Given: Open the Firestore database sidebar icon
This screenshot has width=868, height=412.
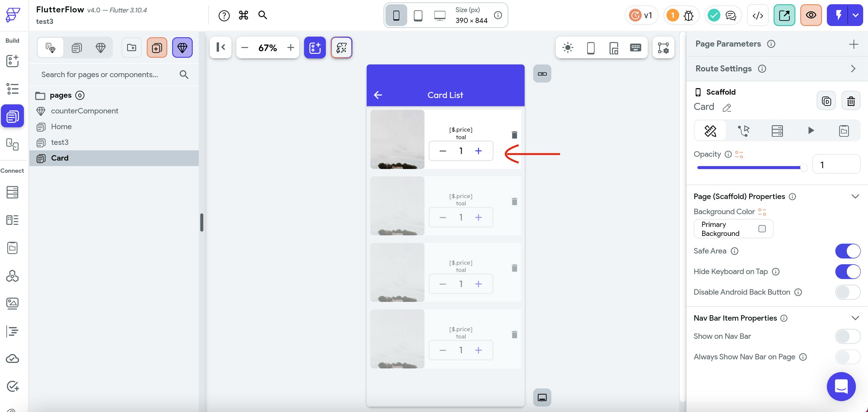Looking at the screenshot, I should [12, 192].
